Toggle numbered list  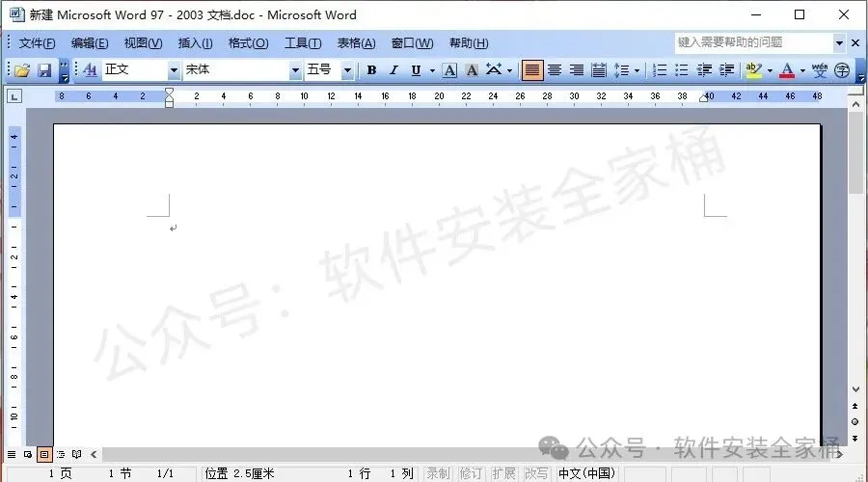point(660,70)
